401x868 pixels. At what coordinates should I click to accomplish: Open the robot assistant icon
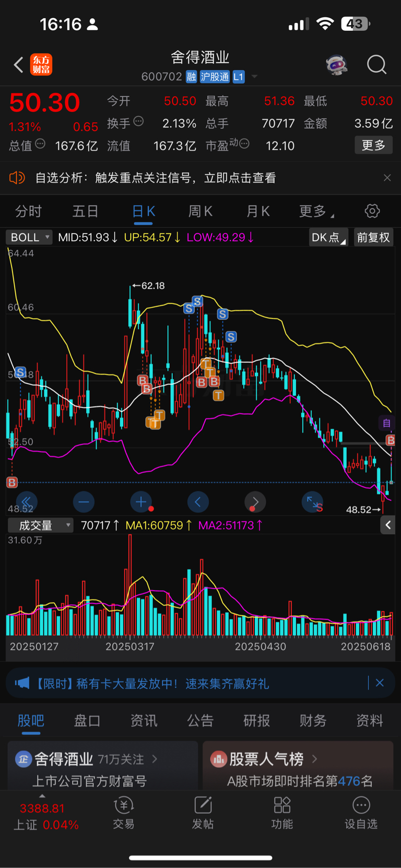[x=337, y=65]
